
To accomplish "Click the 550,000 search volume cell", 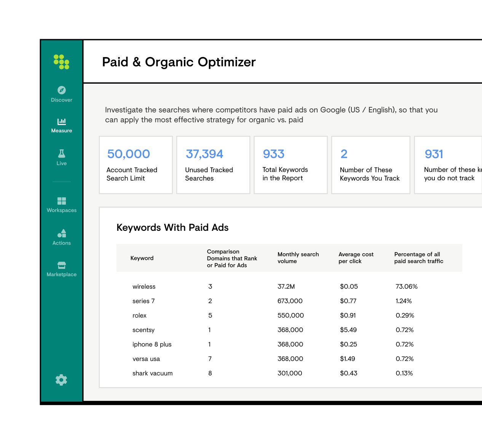I will click(x=290, y=315).
